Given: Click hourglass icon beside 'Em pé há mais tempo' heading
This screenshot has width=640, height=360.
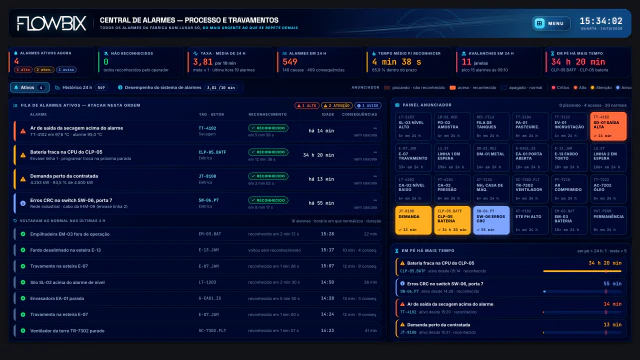Looking at the screenshot, I should 396,251.
